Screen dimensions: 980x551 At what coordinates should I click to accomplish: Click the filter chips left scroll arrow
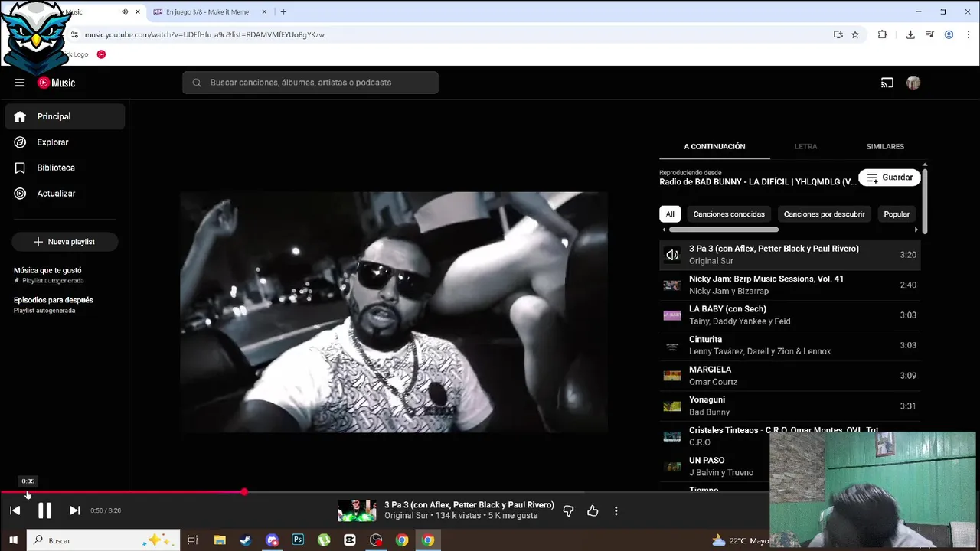click(664, 230)
